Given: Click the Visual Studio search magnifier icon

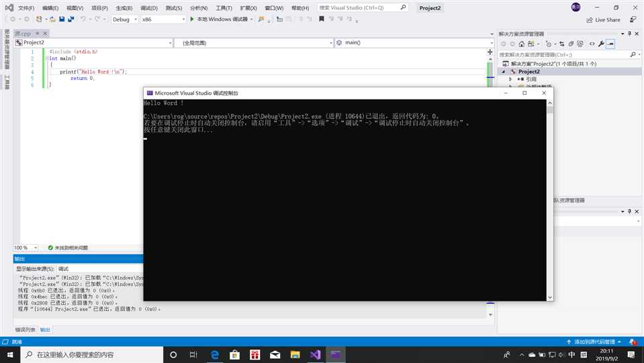Looking at the screenshot, I should [x=403, y=7].
